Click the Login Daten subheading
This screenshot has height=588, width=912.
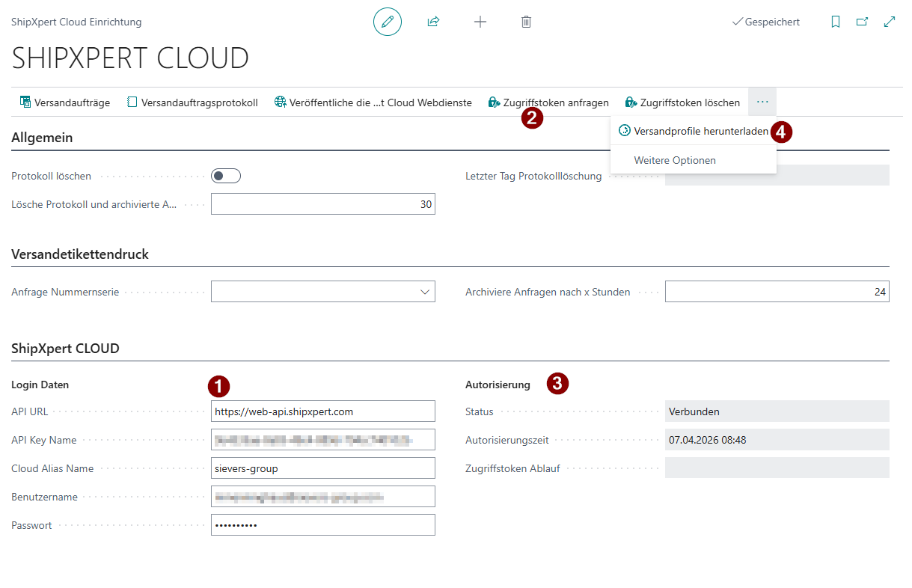tap(40, 385)
